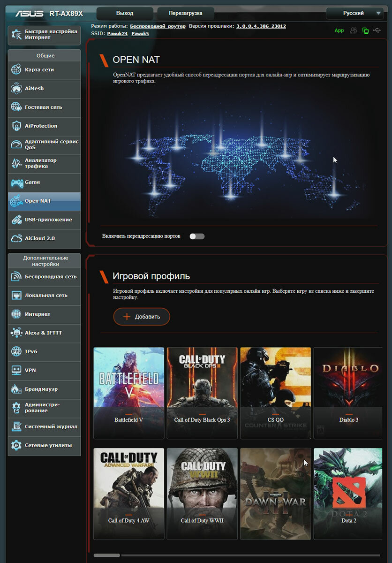Click the Беспроводная сеть wireless icon

pyautogui.click(x=16, y=277)
